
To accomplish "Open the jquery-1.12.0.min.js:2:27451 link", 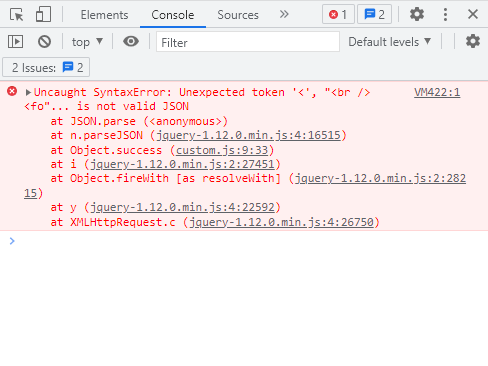I will 182,164.
